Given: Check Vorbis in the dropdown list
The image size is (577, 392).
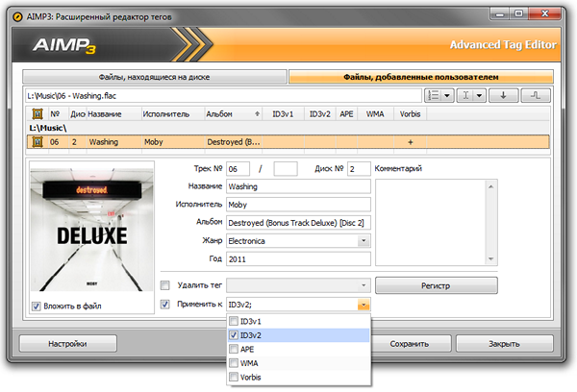Looking at the screenshot, I should coord(234,377).
